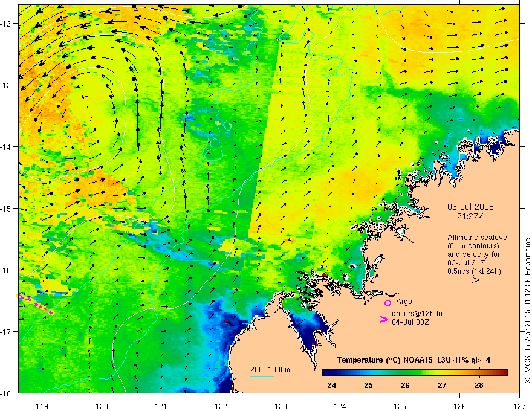Click color bar tick label 26
The image size is (532, 411).
point(405,385)
